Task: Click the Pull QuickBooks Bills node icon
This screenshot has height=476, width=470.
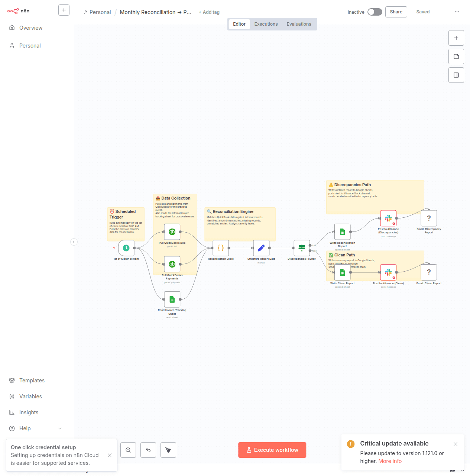Action: pyautogui.click(x=172, y=232)
